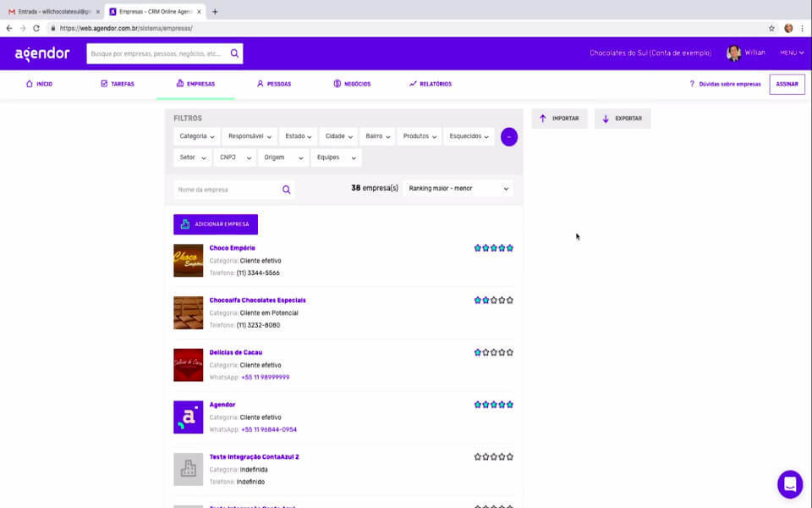Screen dimensions: 812x508
Task: Open the Delícias de Cacau logo thumbnail
Action: [188, 365]
